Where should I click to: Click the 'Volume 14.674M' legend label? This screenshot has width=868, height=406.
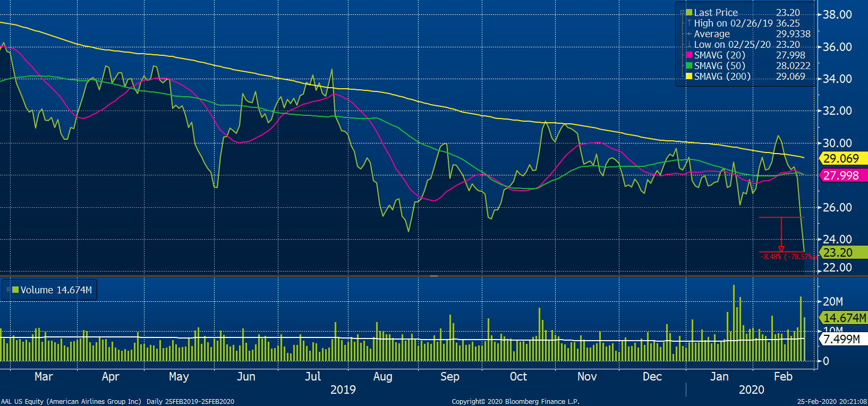coord(56,290)
